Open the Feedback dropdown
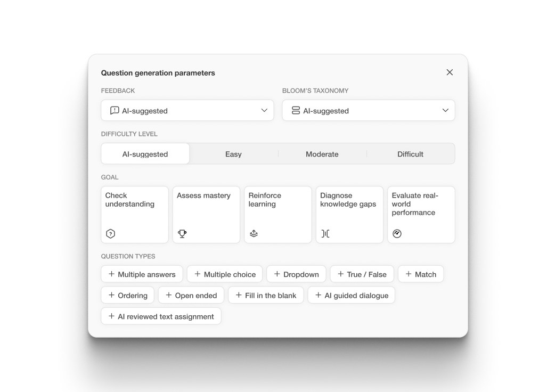The image size is (555, 392). click(187, 110)
